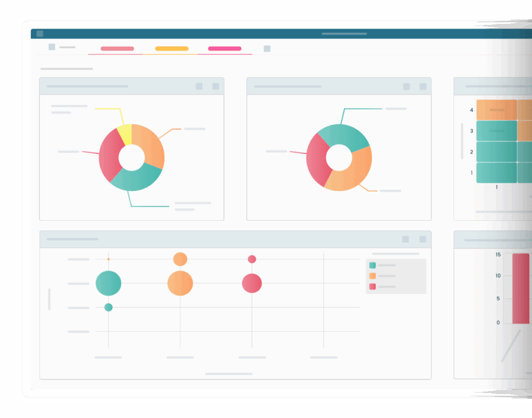Switch to the red tab
This screenshot has height=418, width=532.
(117, 49)
